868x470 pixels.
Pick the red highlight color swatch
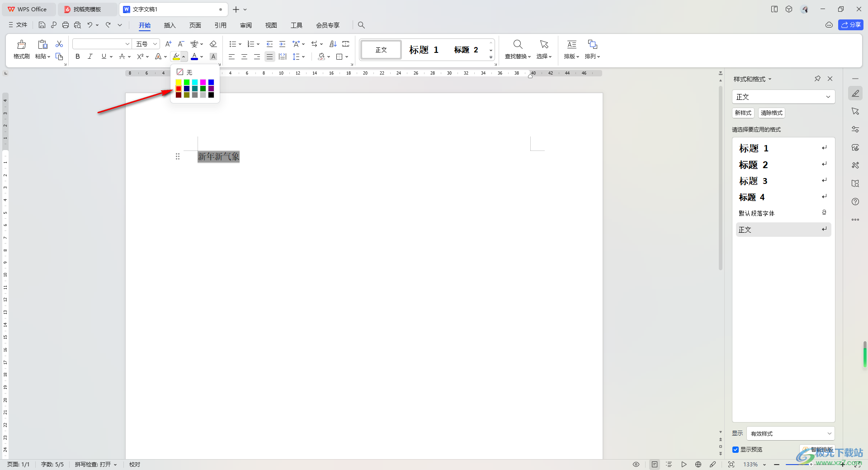tap(179, 89)
